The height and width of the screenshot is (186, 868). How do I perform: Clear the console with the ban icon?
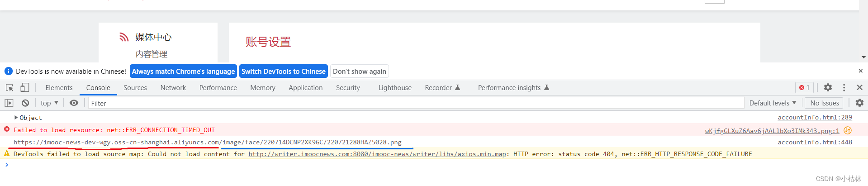(25, 103)
